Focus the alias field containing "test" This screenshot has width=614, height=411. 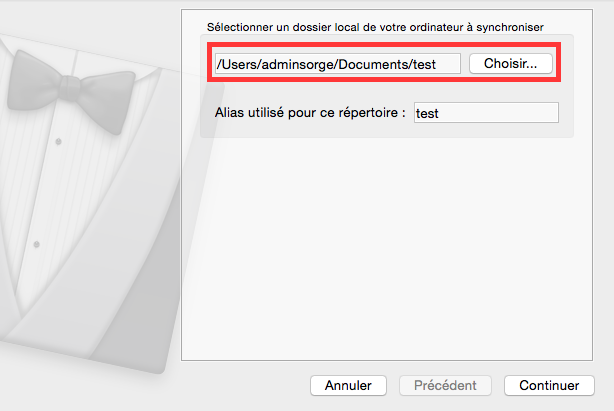486,113
